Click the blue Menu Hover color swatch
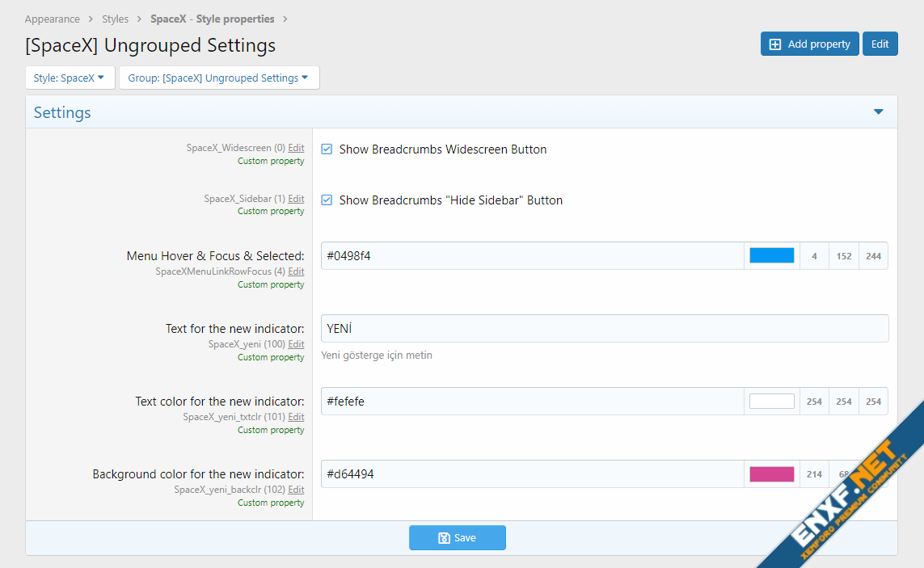Viewport: 924px width, 568px height. [x=771, y=256]
